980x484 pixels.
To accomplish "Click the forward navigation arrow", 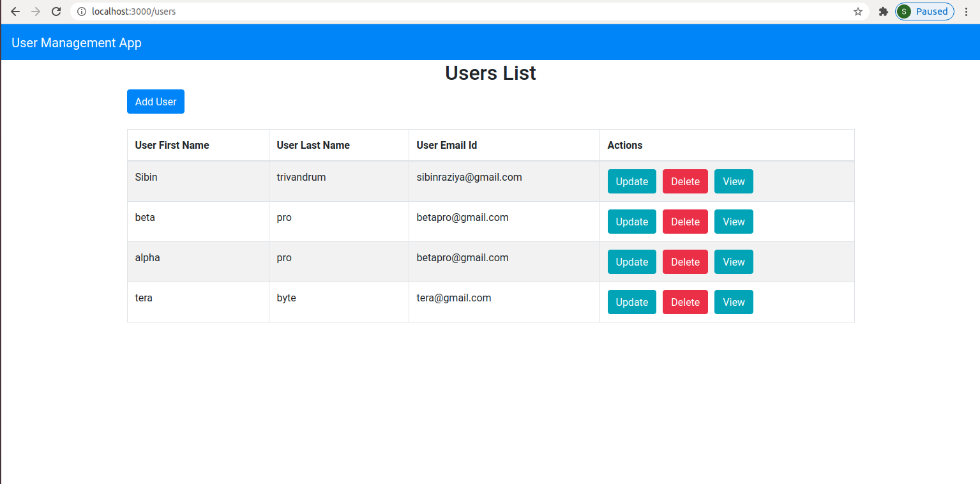I will pos(36,11).
